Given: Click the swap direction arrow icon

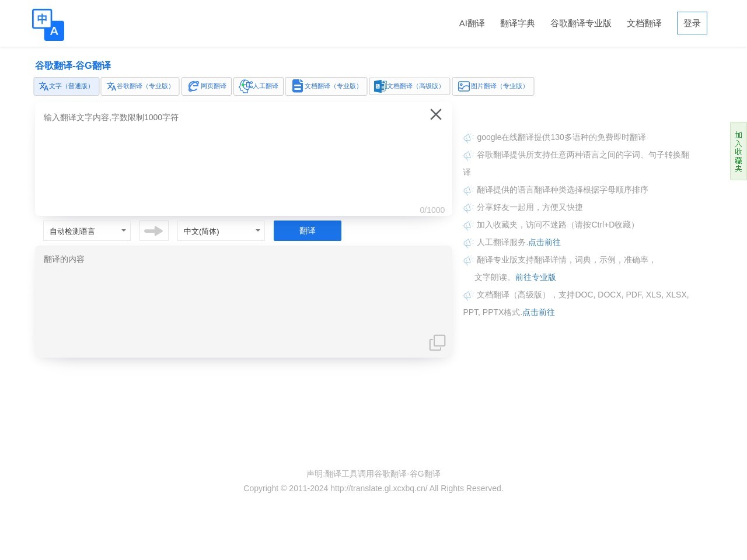Looking at the screenshot, I should [153, 230].
